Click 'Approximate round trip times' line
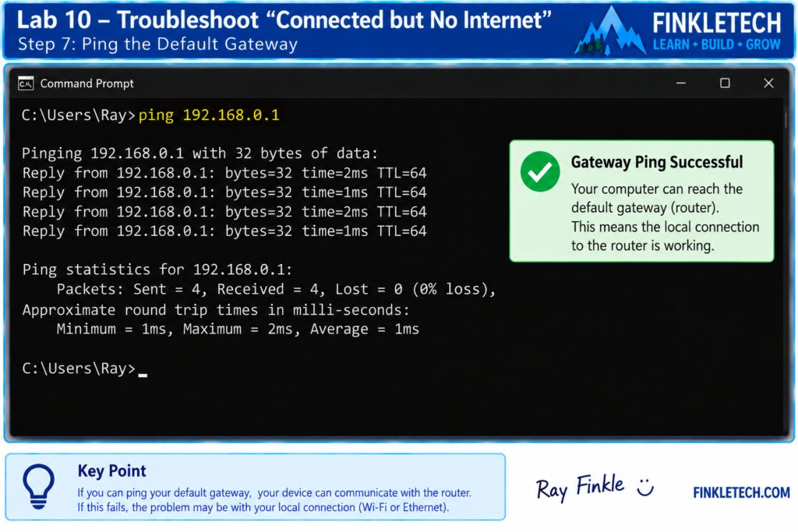 216,310
